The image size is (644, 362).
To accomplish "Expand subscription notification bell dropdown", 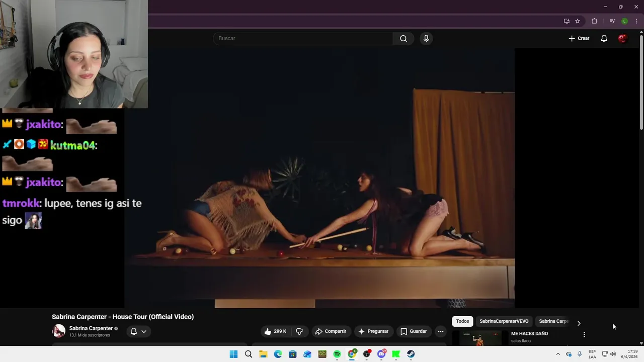I will pos(138,331).
